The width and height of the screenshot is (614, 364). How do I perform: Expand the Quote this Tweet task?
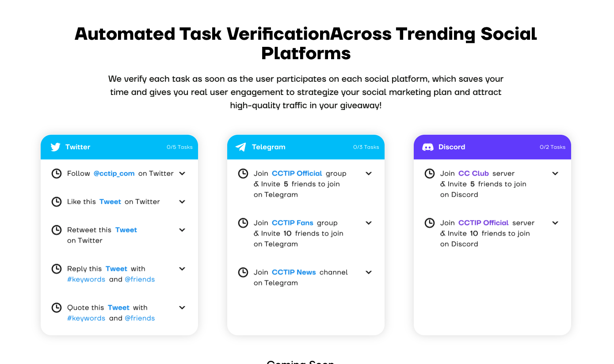[x=182, y=308]
